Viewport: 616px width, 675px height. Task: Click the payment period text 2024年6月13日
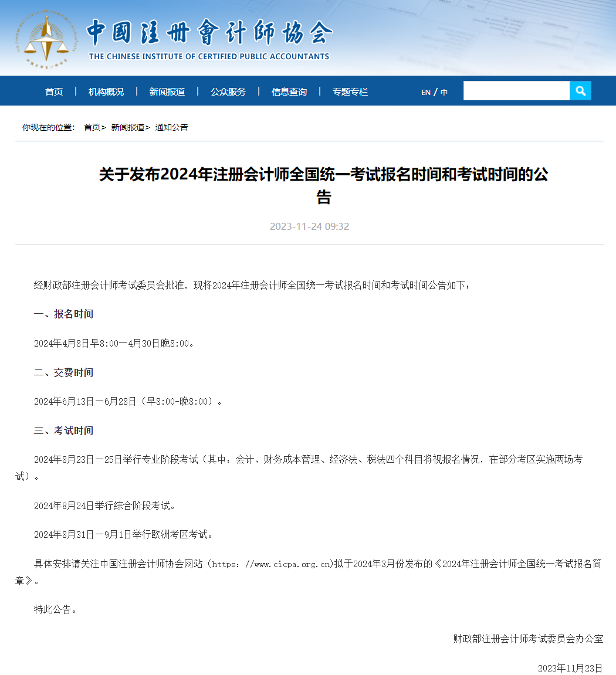128,402
